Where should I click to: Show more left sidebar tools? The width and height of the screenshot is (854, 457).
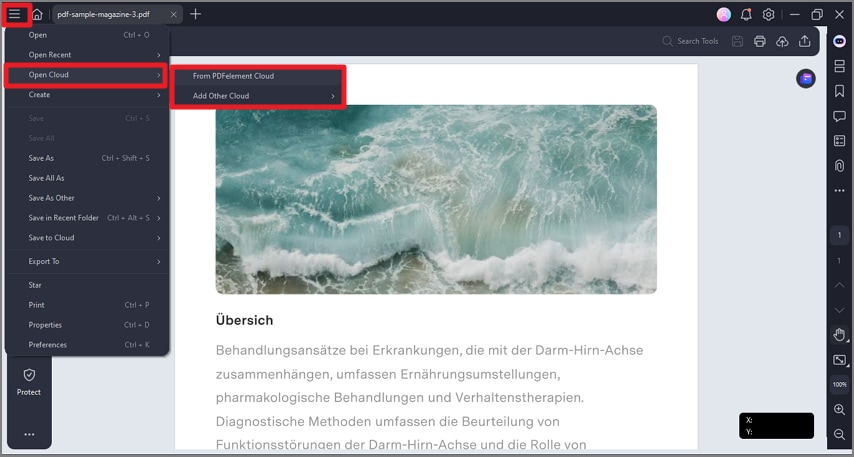[x=29, y=435]
